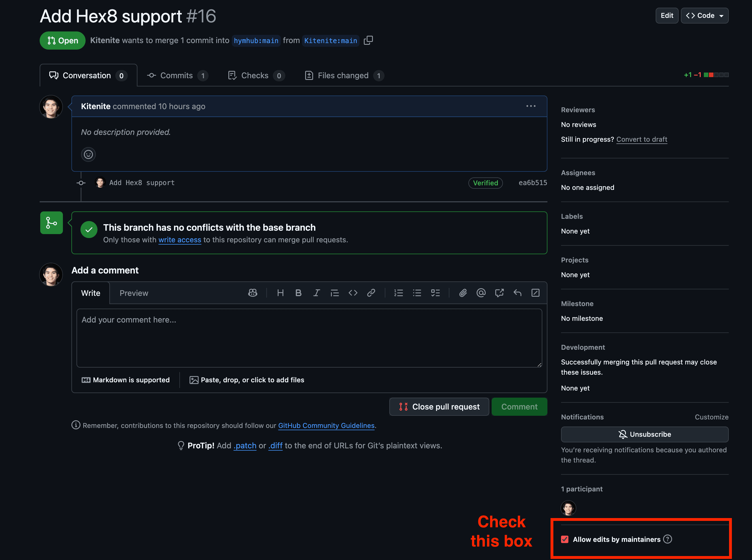Image resolution: width=752 pixels, height=560 pixels.
Task: Click the Unsubscribe notifications button
Action: click(x=644, y=434)
